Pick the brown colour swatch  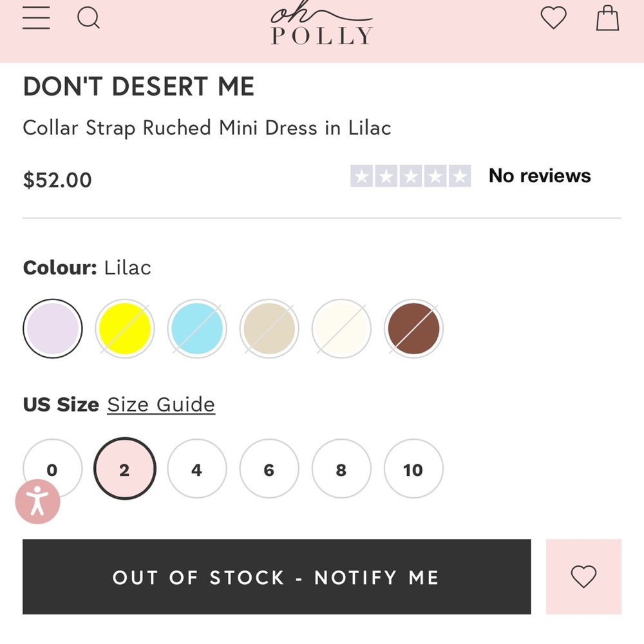(x=413, y=328)
